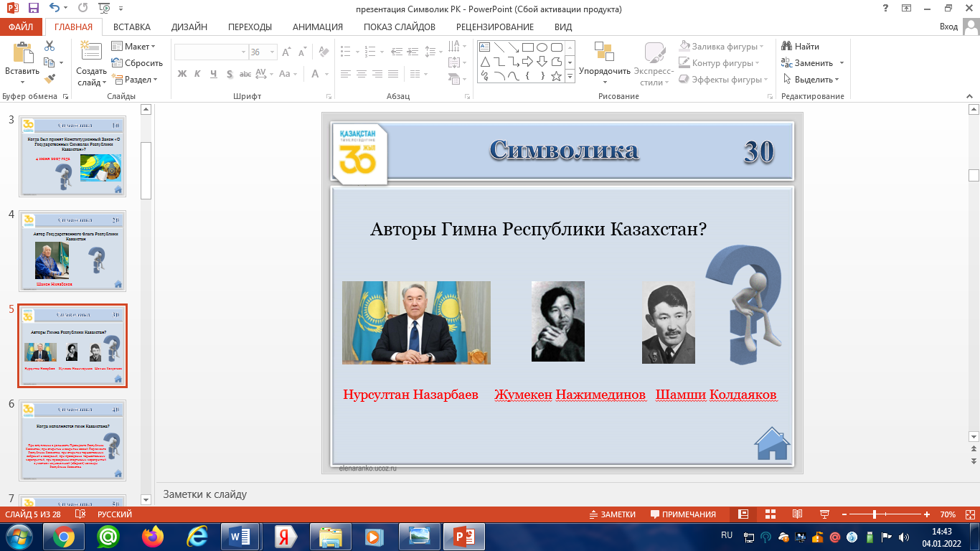This screenshot has width=980, height=551.
Task: Toggle bold formatting Ж
Action: click(x=182, y=74)
